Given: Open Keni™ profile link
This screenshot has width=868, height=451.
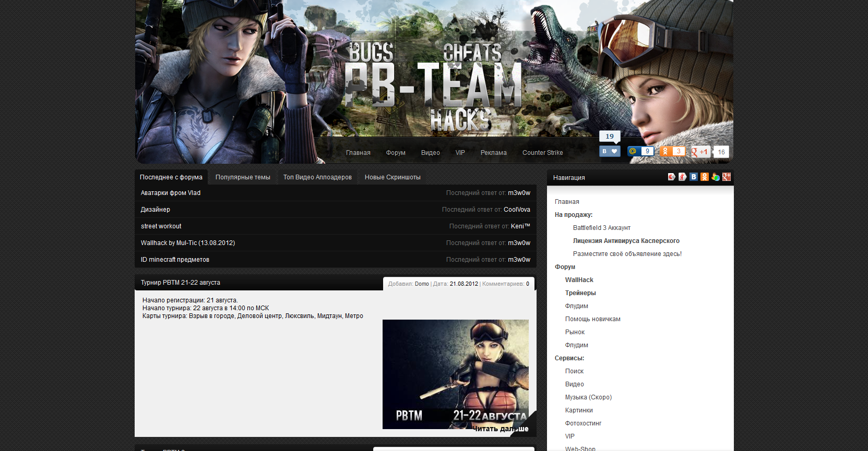Looking at the screenshot, I should click(x=521, y=226).
